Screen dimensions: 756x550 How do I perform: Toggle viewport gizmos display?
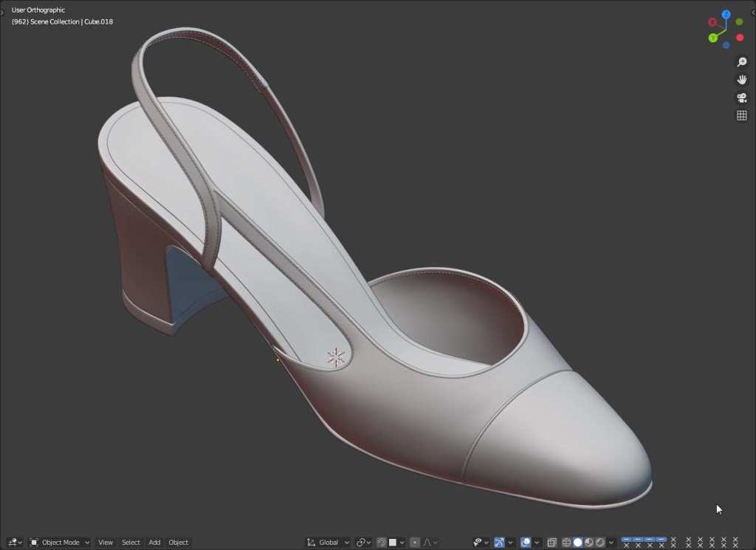pyautogui.click(x=499, y=543)
